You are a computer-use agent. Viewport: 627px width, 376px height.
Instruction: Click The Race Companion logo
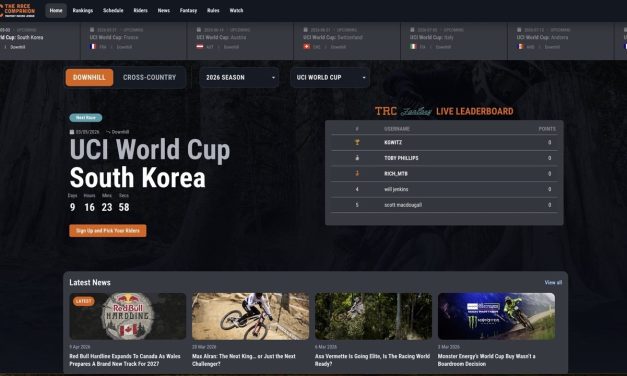click(18, 10)
